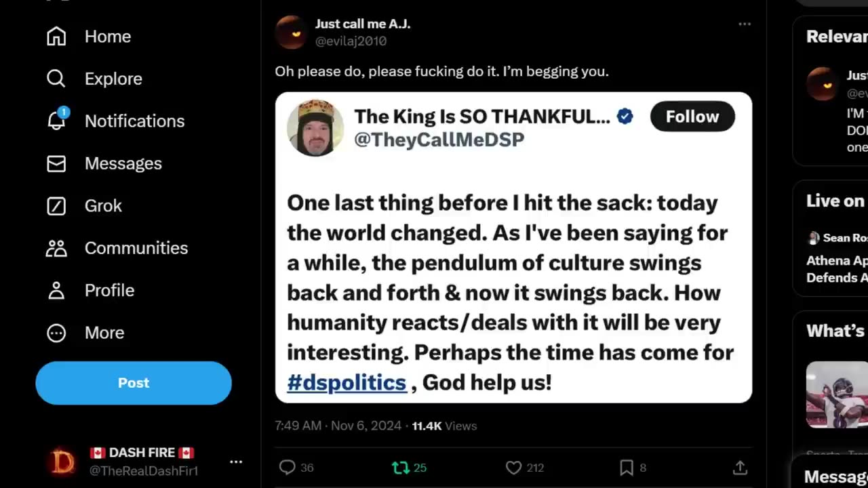Screen dimensions: 868x488
Task: Open the #dspolitics hashtag link
Action: (347, 382)
